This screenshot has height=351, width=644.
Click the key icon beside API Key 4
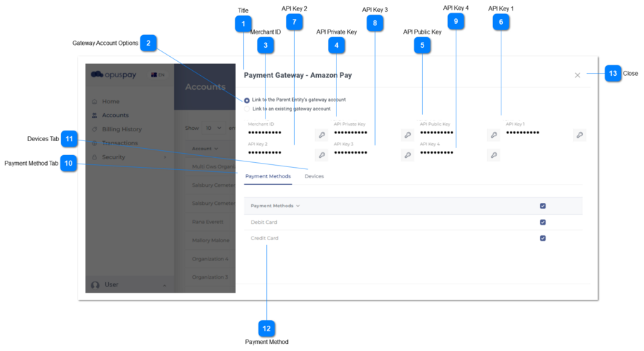[493, 155]
